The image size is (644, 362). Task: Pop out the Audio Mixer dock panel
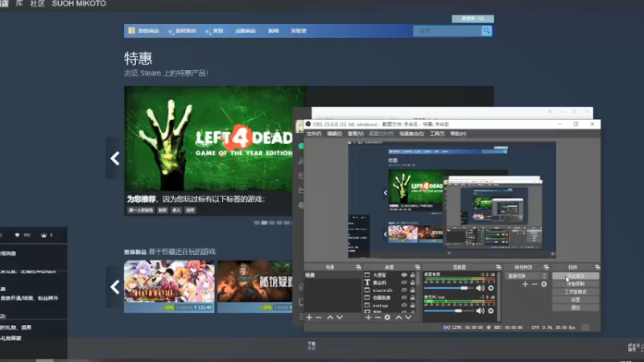(x=498, y=267)
